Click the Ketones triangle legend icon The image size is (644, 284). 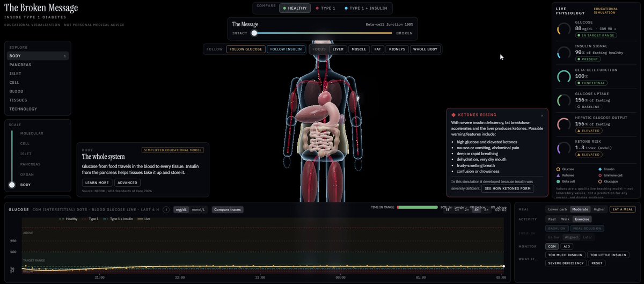pos(559,175)
